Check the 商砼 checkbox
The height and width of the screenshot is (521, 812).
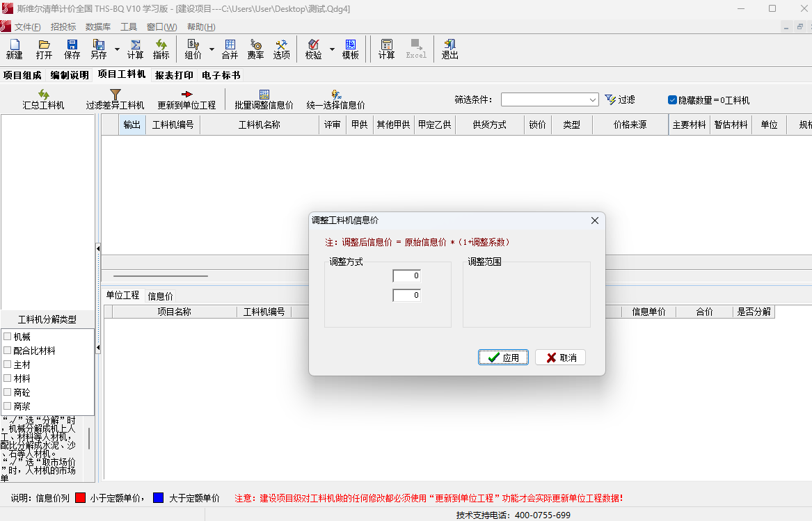click(7, 392)
